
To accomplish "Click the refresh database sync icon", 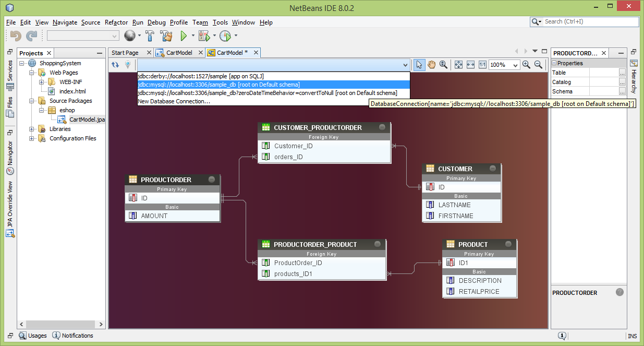I will click(115, 65).
